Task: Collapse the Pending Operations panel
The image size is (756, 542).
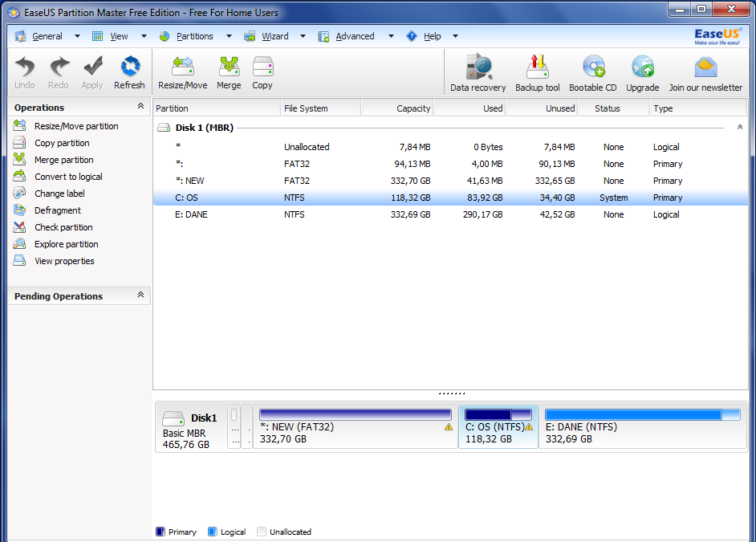Action: tap(140, 295)
